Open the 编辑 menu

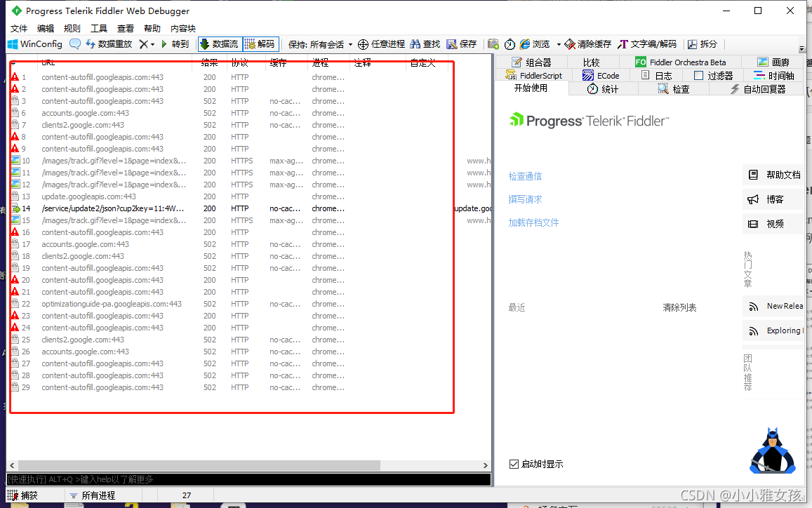(x=46, y=29)
